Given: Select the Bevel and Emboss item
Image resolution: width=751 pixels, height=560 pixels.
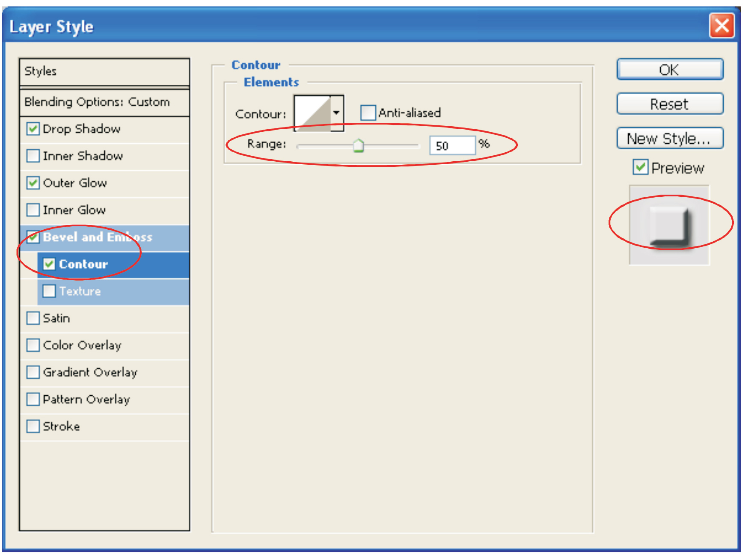Looking at the screenshot, I should 98,237.
